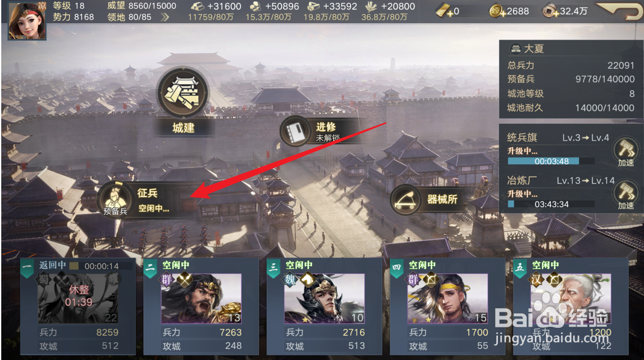Open the 城建 city construction icon
644x360 pixels.
coord(183,93)
